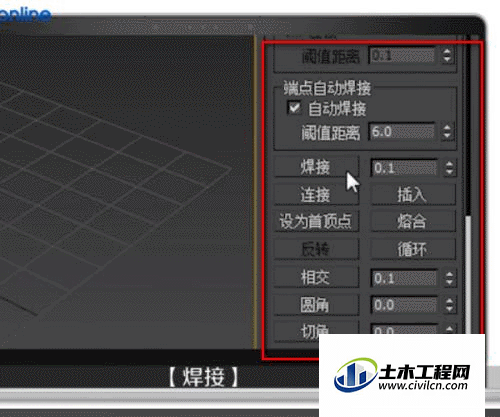
Task: Click the 连接 (Connect) button
Action: [x=316, y=194]
